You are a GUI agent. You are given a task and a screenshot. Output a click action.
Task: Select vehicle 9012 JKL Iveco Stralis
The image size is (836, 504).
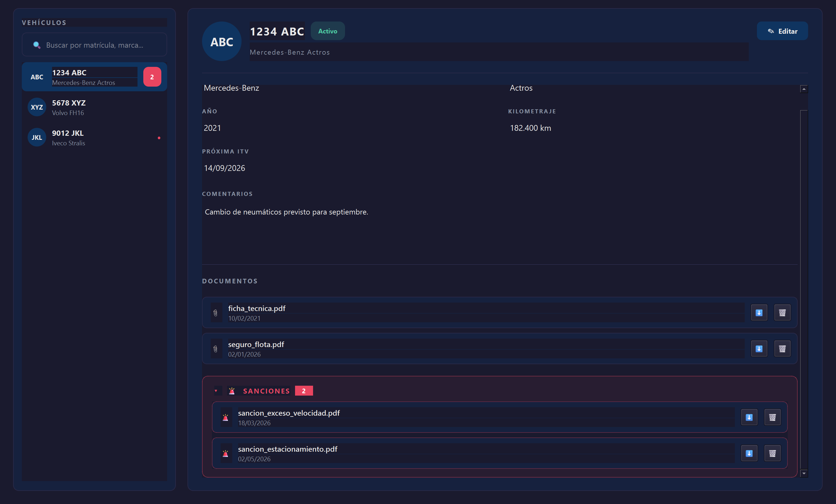pos(94,137)
